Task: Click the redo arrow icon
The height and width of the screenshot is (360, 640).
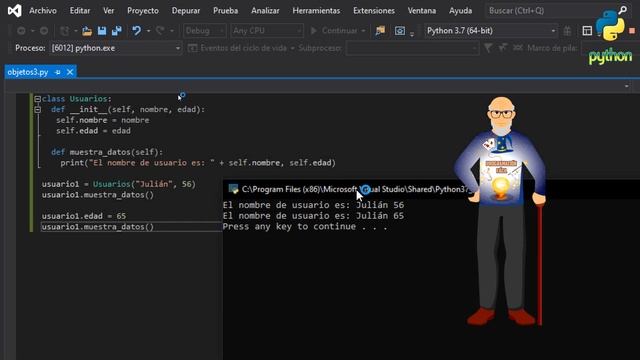Action: (x=160, y=31)
